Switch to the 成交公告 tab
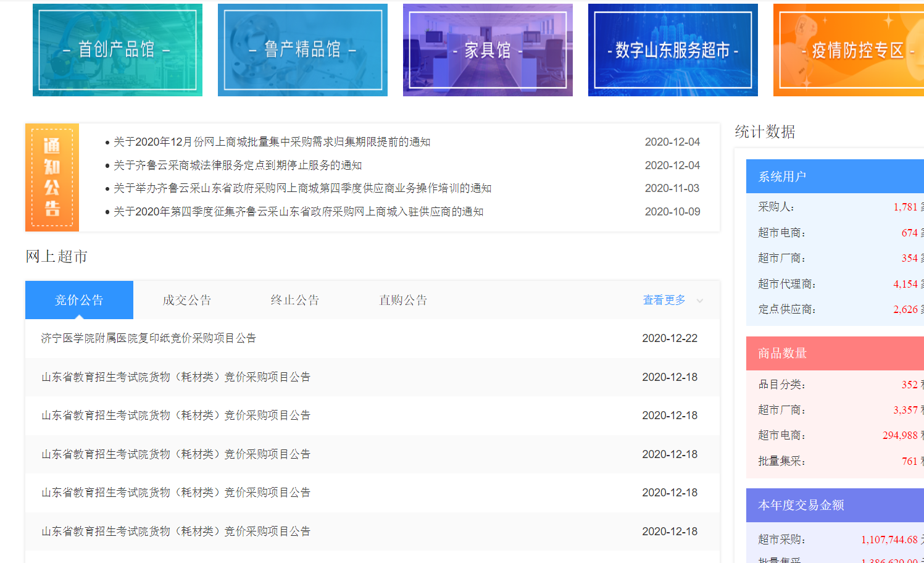Image resolution: width=924 pixels, height=563 pixels. coord(187,300)
